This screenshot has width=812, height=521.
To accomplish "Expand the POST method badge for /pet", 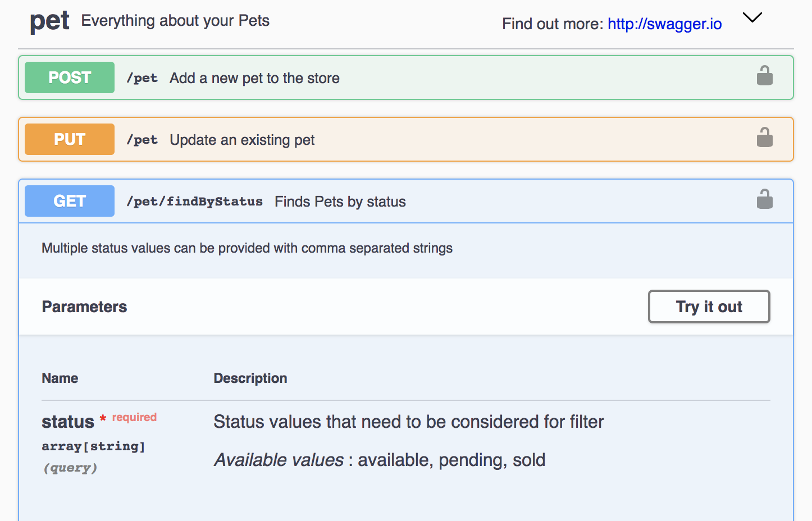I will point(70,77).
